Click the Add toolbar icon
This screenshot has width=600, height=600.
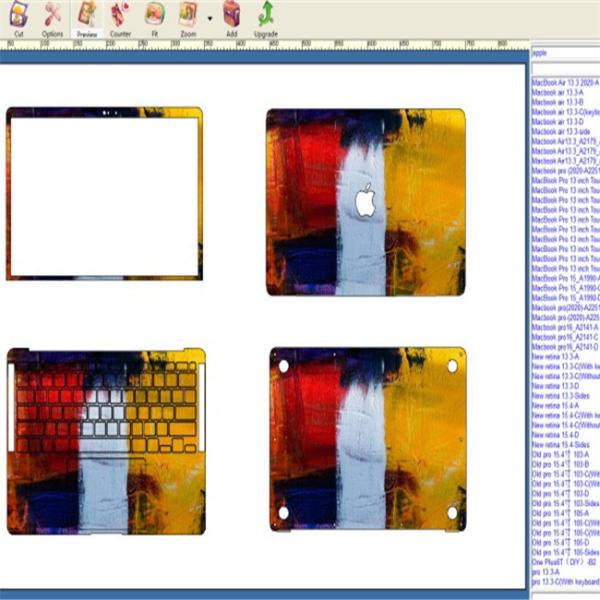(x=232, y=14)
